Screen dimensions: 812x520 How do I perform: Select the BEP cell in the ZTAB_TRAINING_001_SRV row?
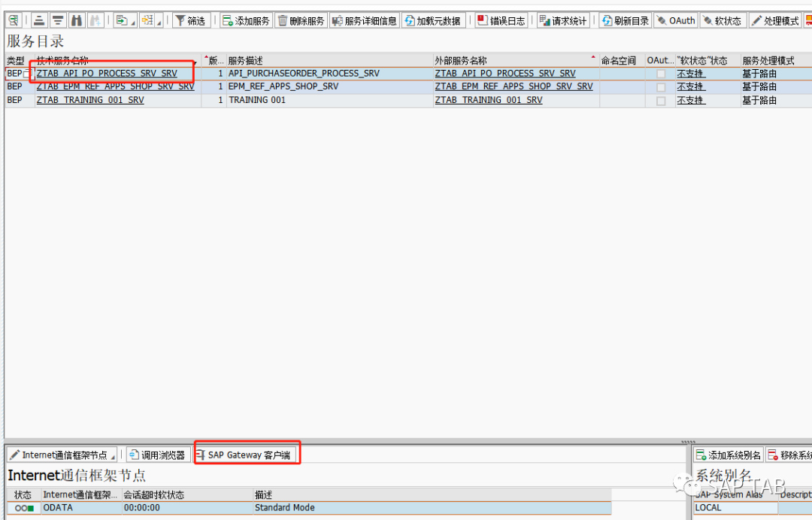(x=20, y=100)
